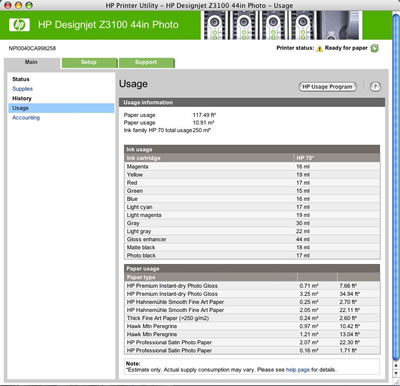
Task: Click the Thick Fine Art Paper row
Action: click(x=252, y=318)
